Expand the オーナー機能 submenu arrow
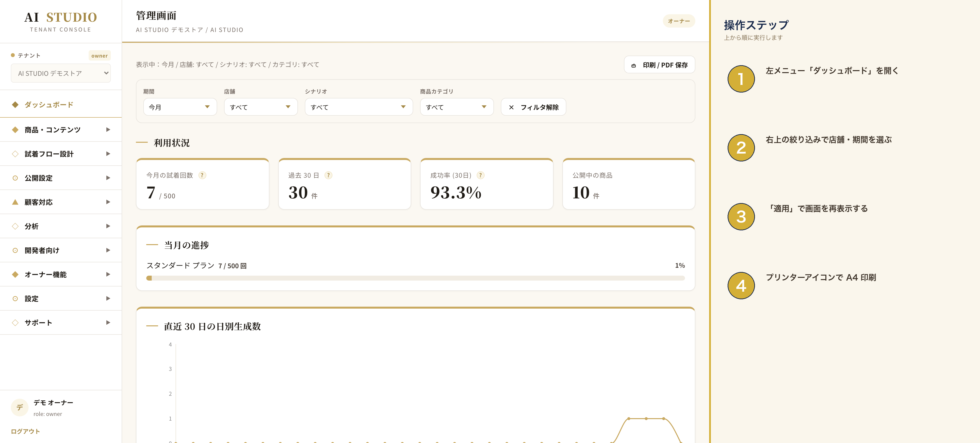 pyautogui.click(x=108, y=274)
